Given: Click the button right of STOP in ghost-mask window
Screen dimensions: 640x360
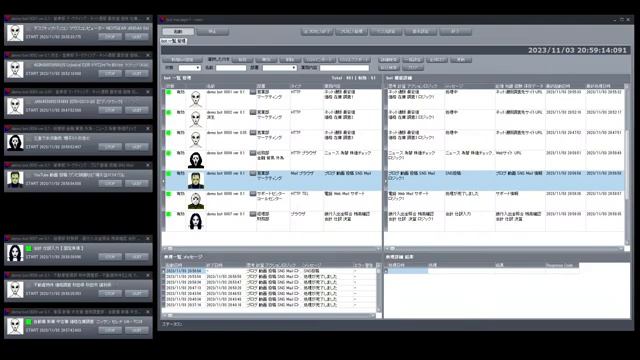Looking at the screenshot, I should tap(136, 147).
